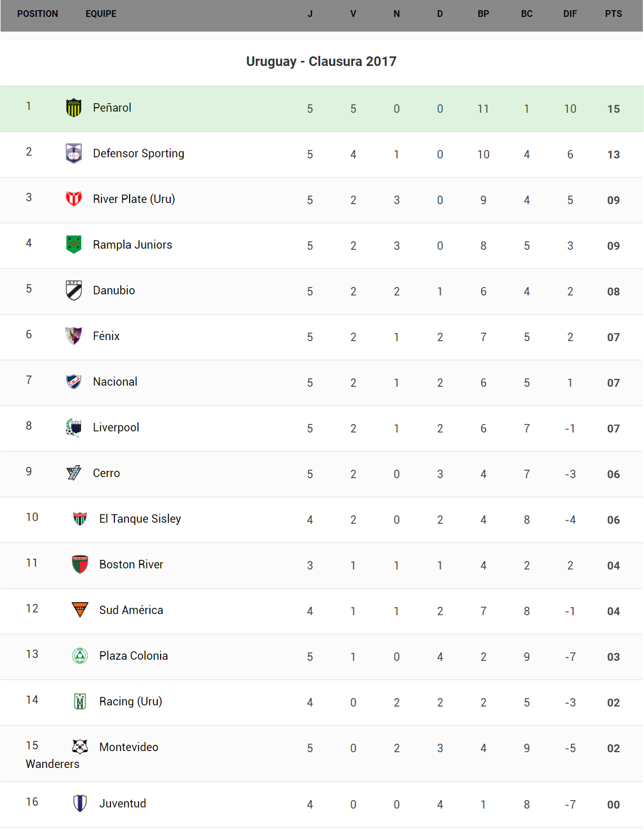The height and width of the screenshot is (830, 644).
Task: Click the Juventud shield icon
Action: point(80,803)
